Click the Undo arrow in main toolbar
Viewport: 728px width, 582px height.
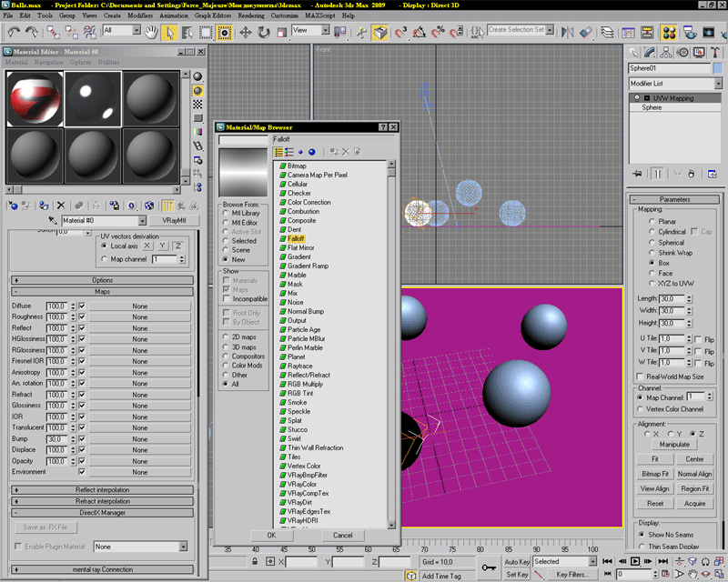(14, 32)
